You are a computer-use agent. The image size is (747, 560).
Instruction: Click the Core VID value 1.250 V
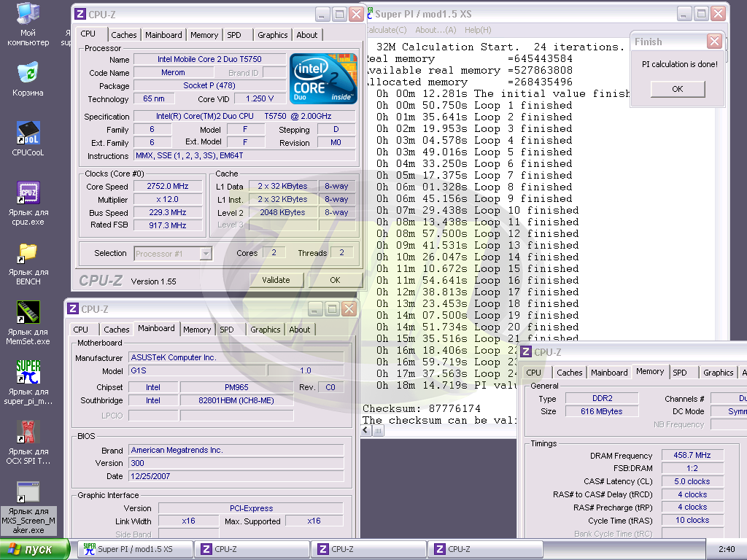pos(260,98)
